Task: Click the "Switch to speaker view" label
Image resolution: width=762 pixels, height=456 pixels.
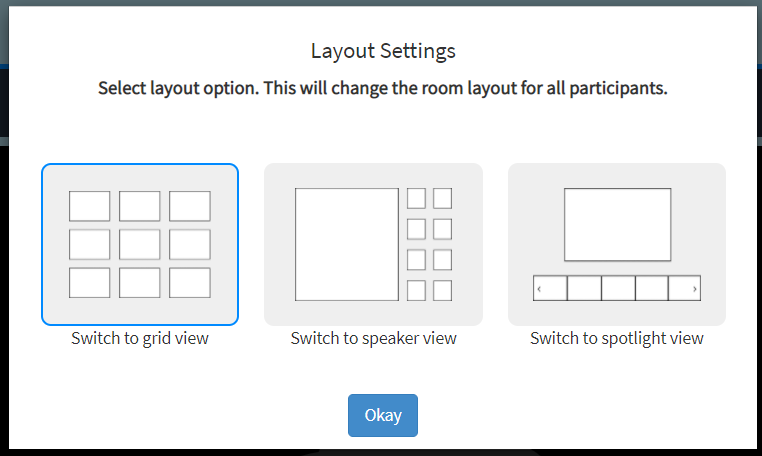Action: coord(373,338)
